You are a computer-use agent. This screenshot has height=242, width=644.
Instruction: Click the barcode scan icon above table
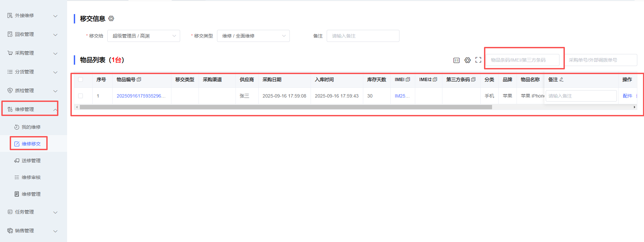click(457, 60)
